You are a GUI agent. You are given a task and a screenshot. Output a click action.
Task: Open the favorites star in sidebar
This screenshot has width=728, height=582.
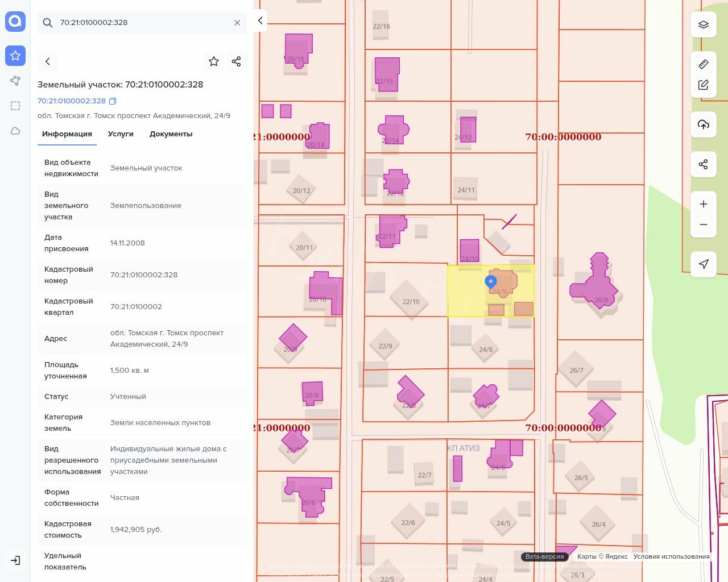15,56
